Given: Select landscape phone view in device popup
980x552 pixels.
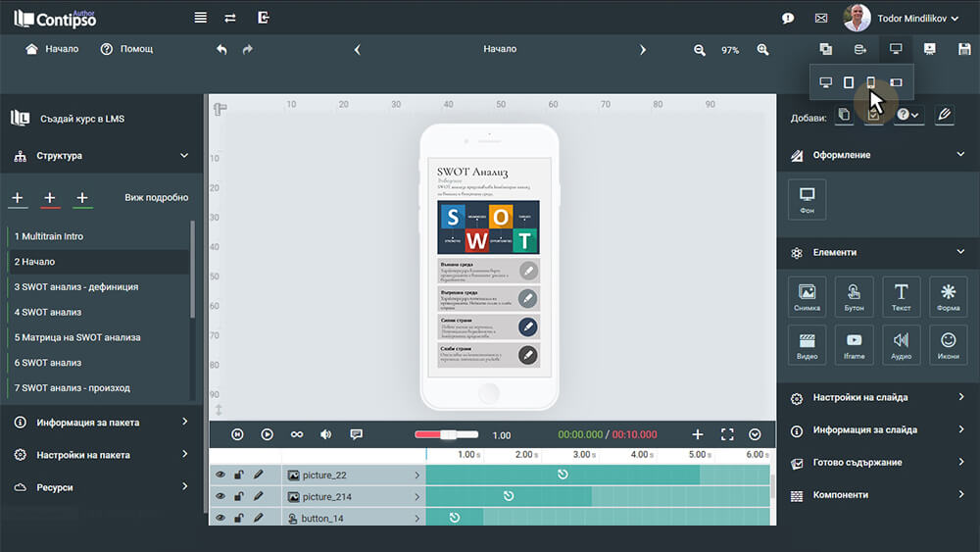Looking at the screenshot, I should 897,82.
